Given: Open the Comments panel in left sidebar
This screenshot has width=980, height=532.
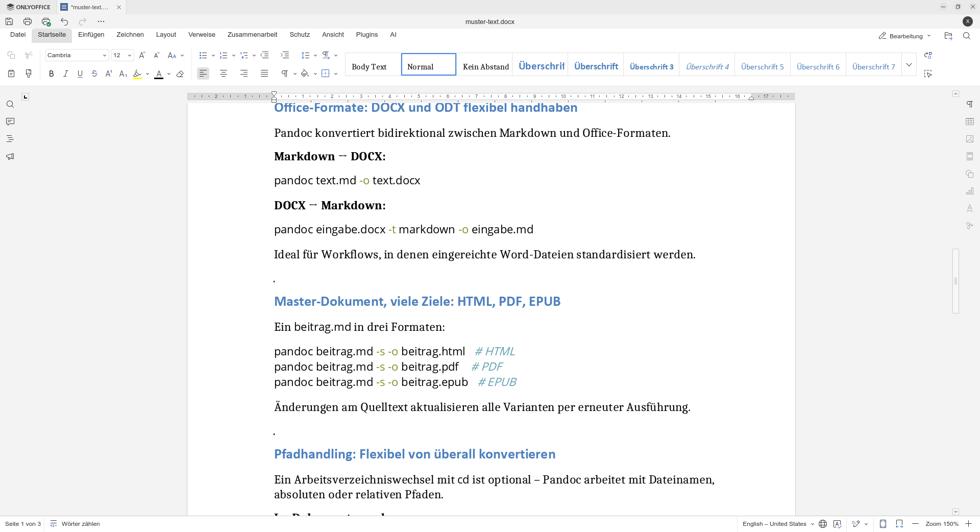Looking at the screenshot, I should [10, 122].
